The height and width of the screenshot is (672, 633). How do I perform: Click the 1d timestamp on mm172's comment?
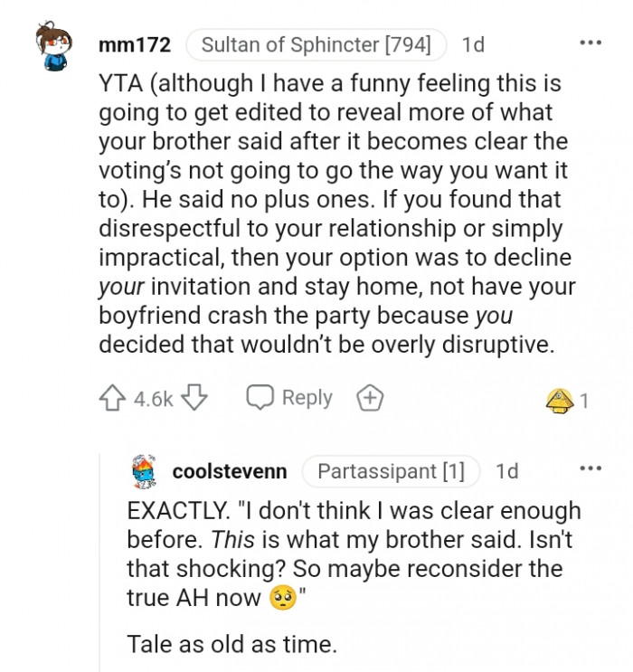coord(473,43)
